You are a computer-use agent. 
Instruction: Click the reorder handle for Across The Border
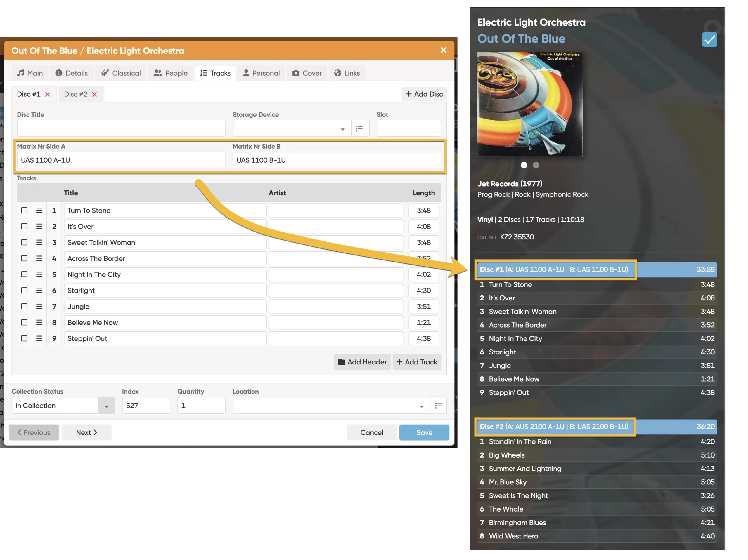[39, 258]
